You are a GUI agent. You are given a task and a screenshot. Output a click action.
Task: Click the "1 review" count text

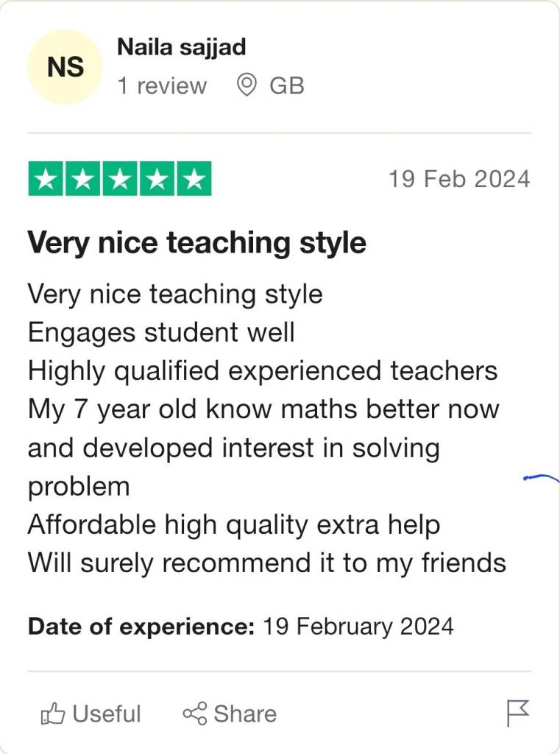coord(162,85)
